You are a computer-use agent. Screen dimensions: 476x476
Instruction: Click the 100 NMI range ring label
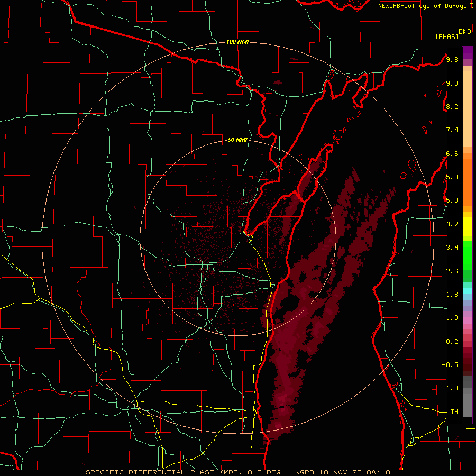coord(237,42)
